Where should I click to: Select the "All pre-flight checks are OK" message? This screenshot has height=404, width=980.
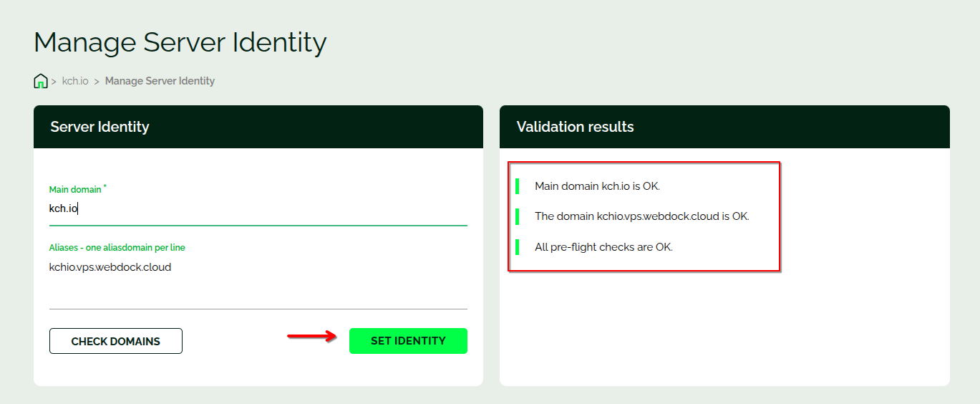(603, 247)
